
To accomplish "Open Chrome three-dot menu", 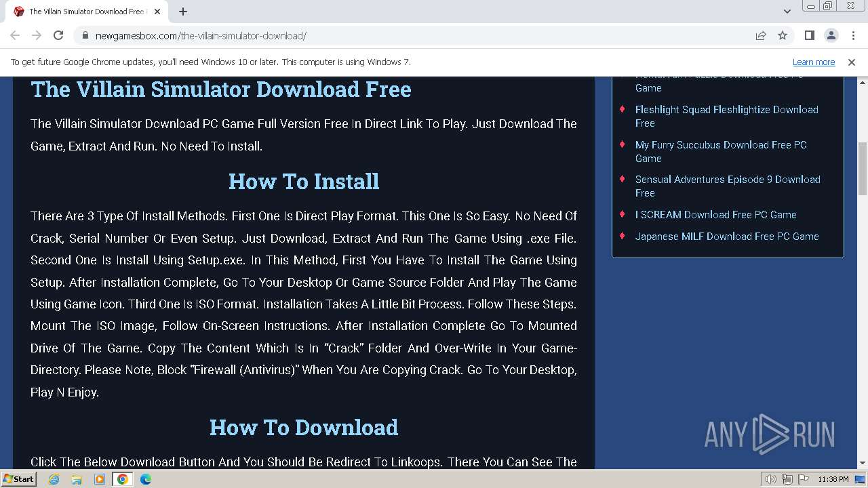I will click(x=852, y=35).
